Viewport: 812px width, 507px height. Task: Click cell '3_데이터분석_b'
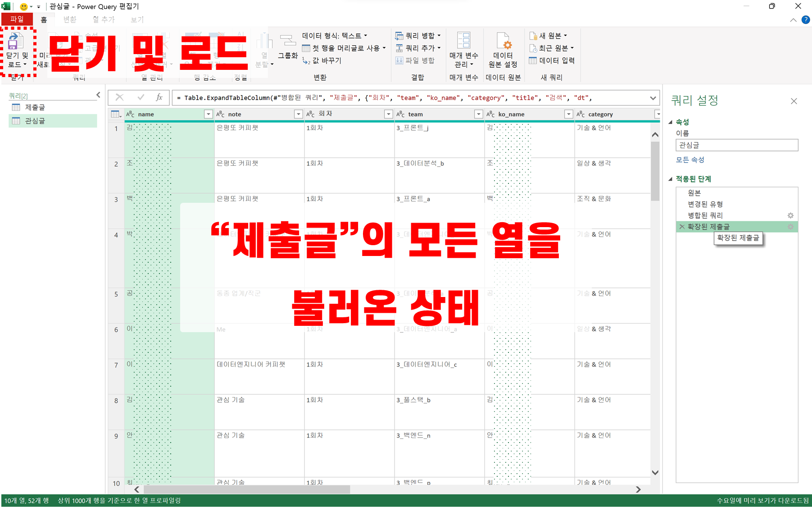(439, 175)
